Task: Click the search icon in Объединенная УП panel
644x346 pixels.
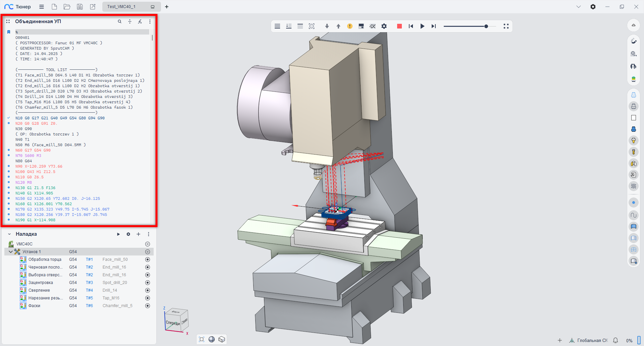Action: 119,21
